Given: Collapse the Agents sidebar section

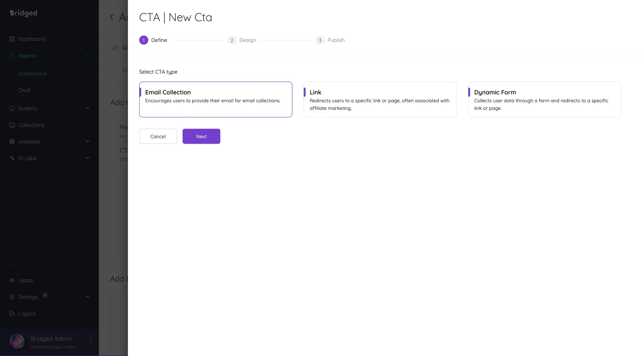Looking at the screenshot, I should point(88,55).
